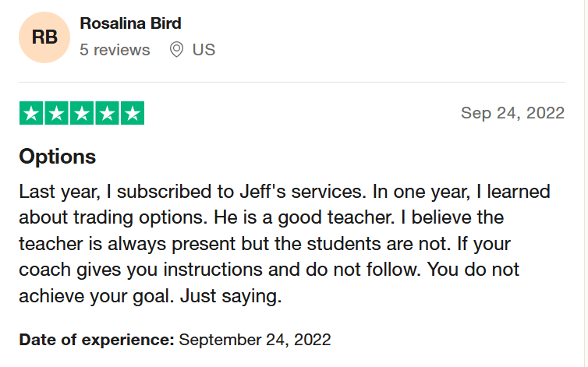Click the sentence 'He is a good teacher.'

pyautogui.click(x=304, y=217)
